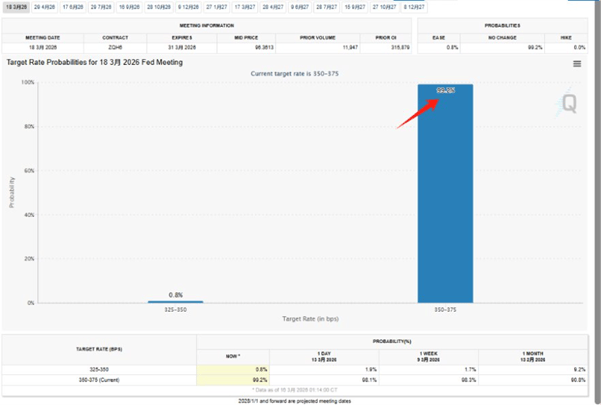Switch to the 28 10月26 meeting tab
Image resolution: width=601 pixels, height=405 pixels.
(160, 6)
